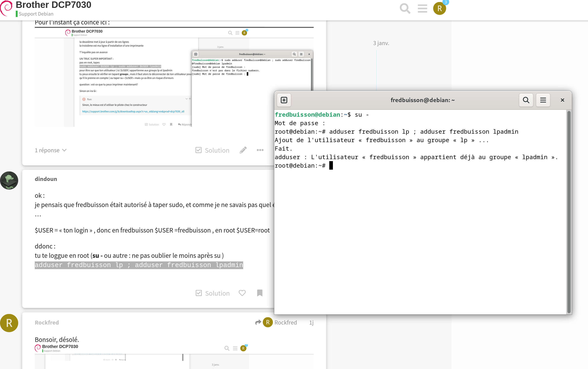Click the Brother DCP7030 topic title
The height and width of the screenshot is (369, 588).
[x=53, y=5]
